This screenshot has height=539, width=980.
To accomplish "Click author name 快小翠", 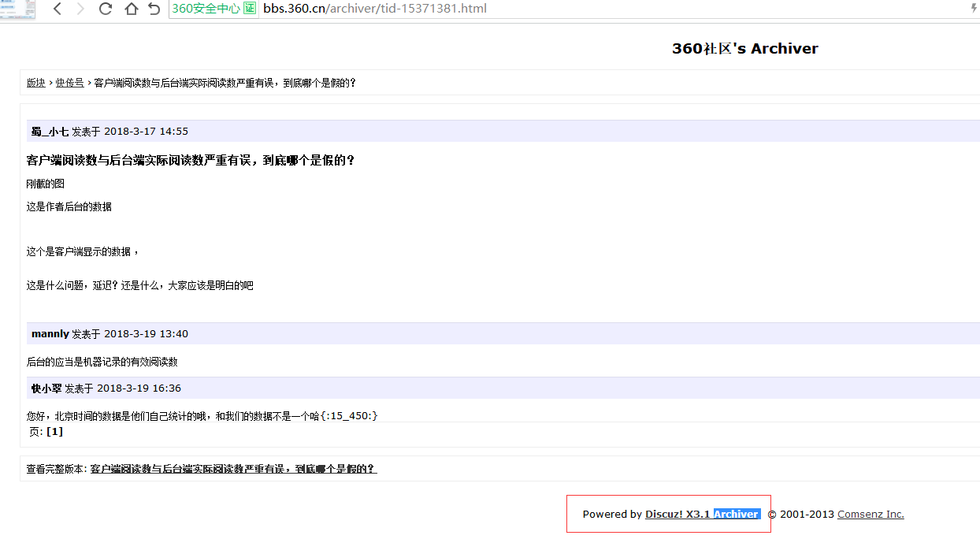I will [x=46, y=388].
